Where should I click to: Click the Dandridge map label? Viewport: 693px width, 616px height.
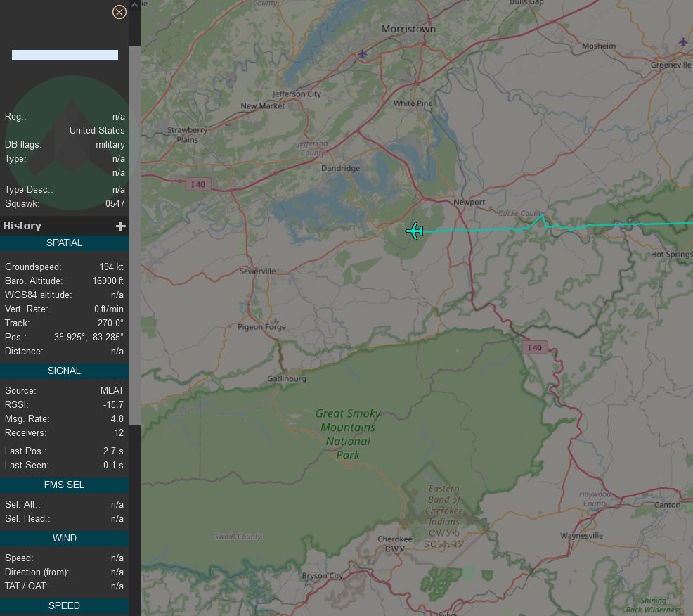click(340, 168)
